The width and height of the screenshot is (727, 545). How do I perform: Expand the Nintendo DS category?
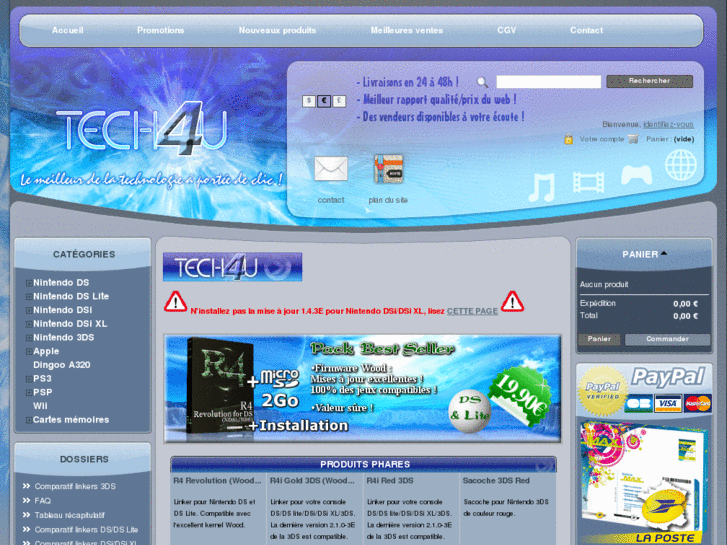point(29,283)
